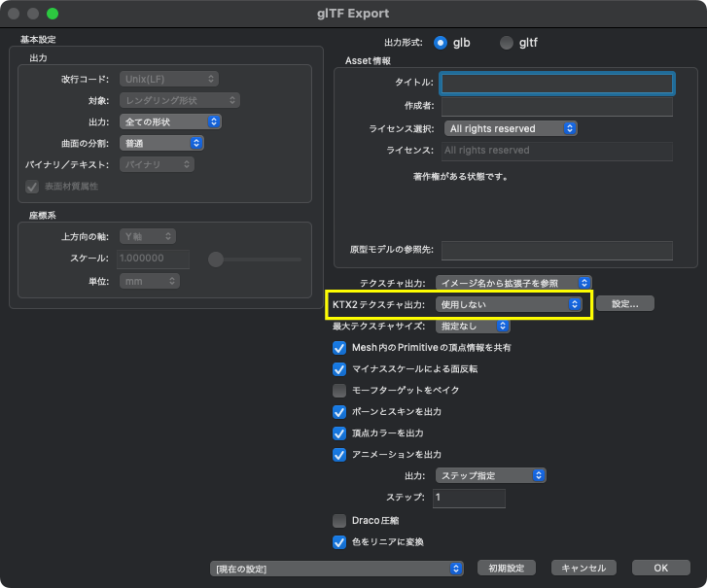The width and height of the screenshot is (707, 588).
Task: Toggle 色をリニアに変換 checkbox
Action: click(x=339, y=542)
